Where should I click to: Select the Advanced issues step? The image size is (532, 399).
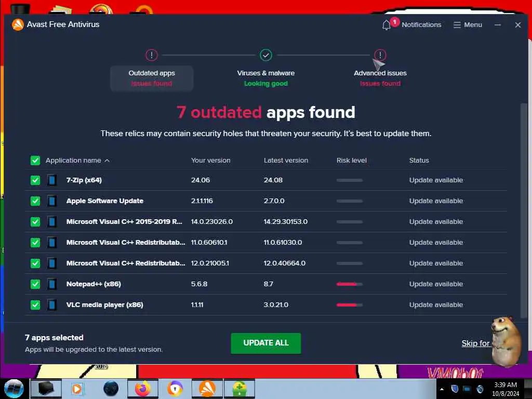click(x=380, y=78)
